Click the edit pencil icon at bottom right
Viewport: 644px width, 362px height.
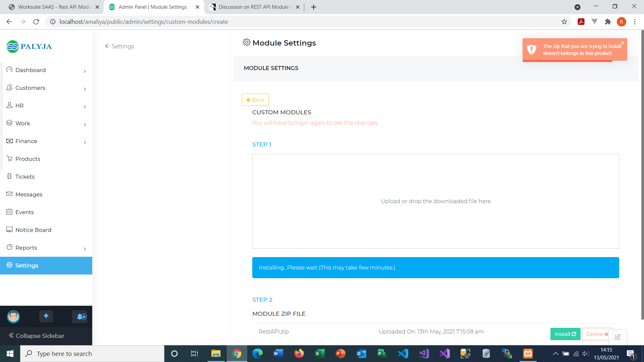(618, 337)
